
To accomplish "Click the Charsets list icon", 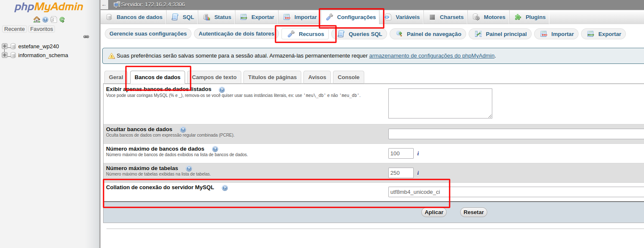I will click(x=432, y=17).
